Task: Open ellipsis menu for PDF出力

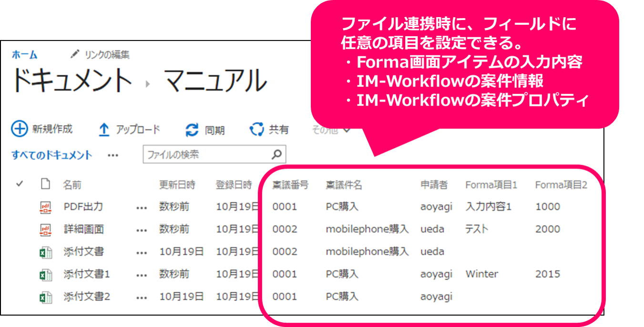Action: pos(142,208)
